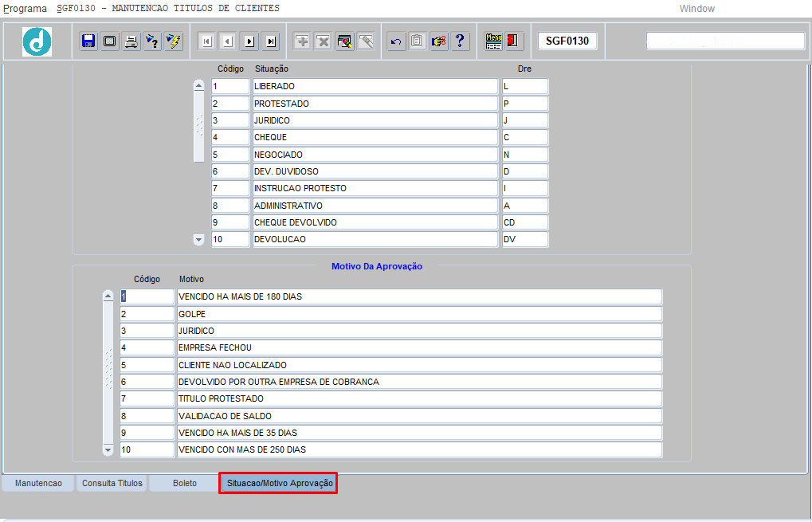Screen dimensions: 812x522
Task: Select the GOLPE motivo field
Action: click(x=419, y=314)
